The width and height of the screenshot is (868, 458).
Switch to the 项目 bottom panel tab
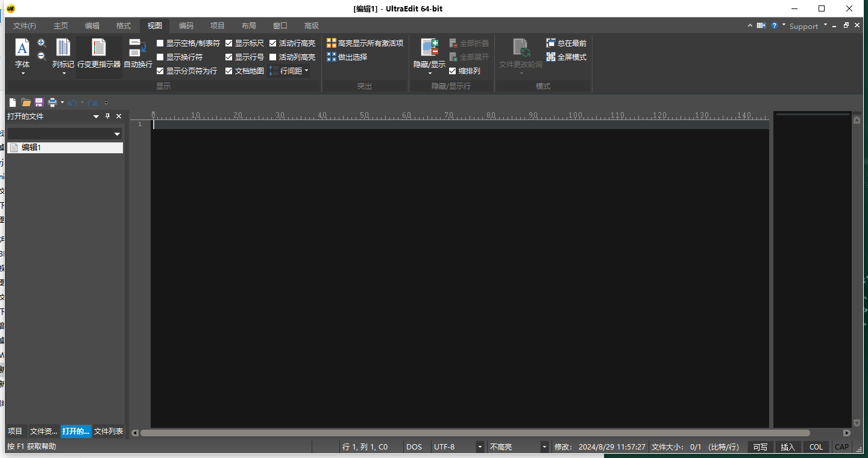tap(15, 431)
